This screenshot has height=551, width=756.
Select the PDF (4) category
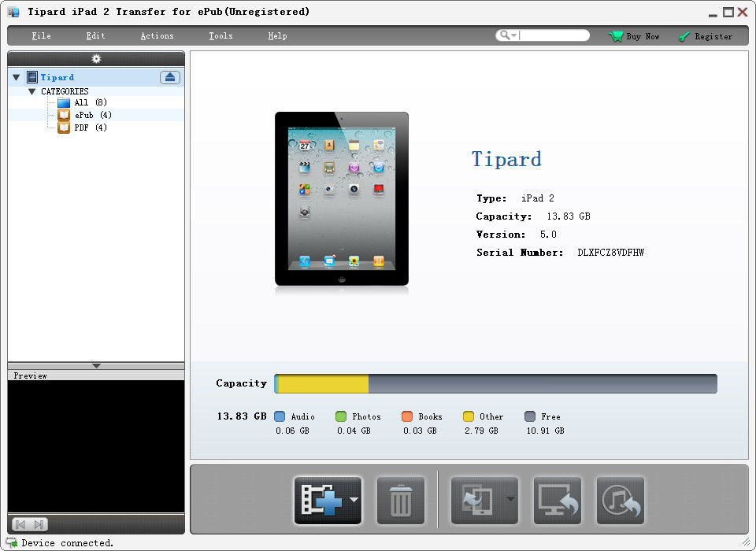tap(90, 128)
